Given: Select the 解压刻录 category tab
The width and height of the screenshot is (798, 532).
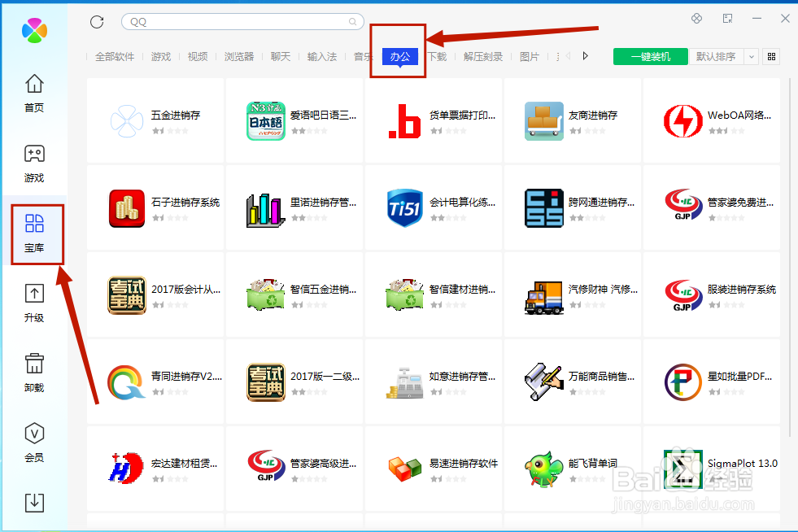Looking at the screenshot, I should [x=483, y=56].
